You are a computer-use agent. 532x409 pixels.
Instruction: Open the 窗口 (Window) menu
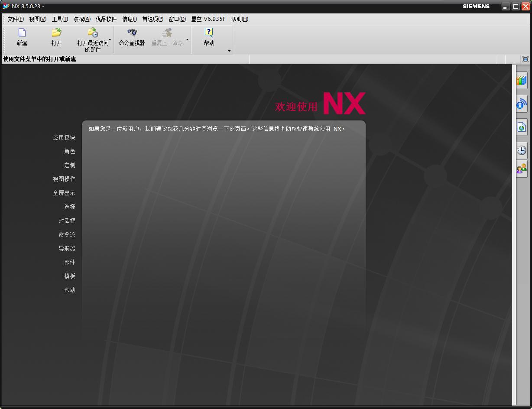tap(178, 19)
